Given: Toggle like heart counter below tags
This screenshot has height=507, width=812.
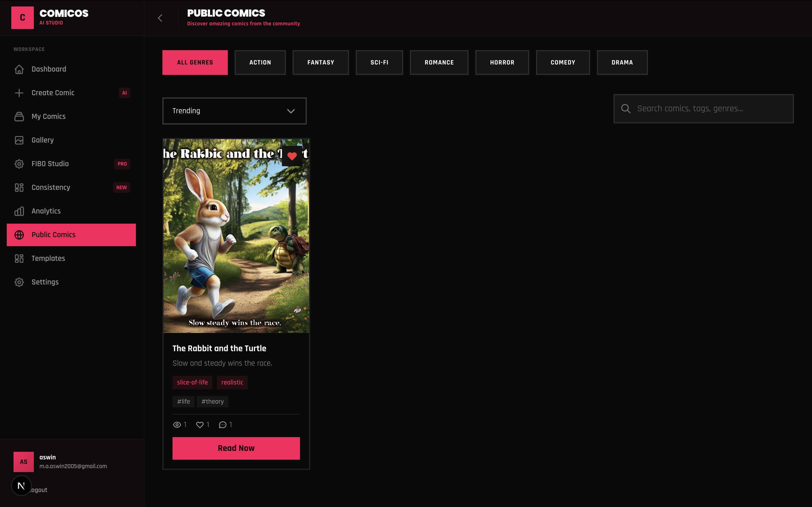Looking at the screenshot, I should pyautogui.click(x=200, y=425).
